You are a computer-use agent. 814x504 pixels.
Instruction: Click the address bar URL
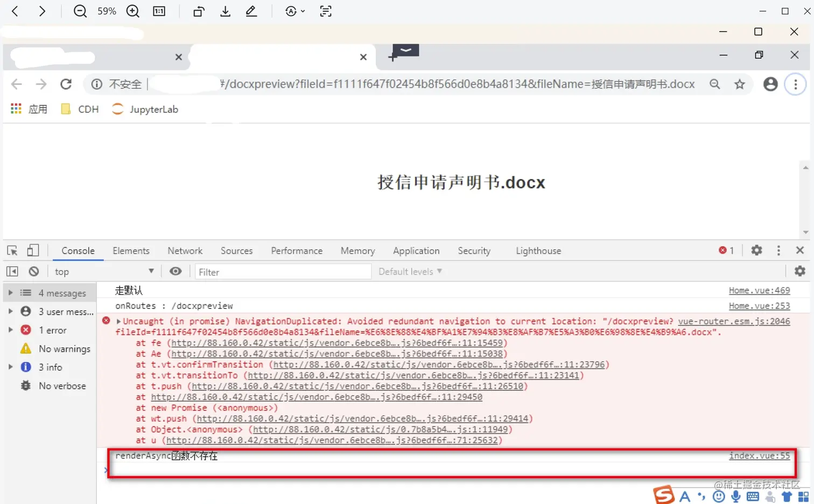[x=457, y=84]
